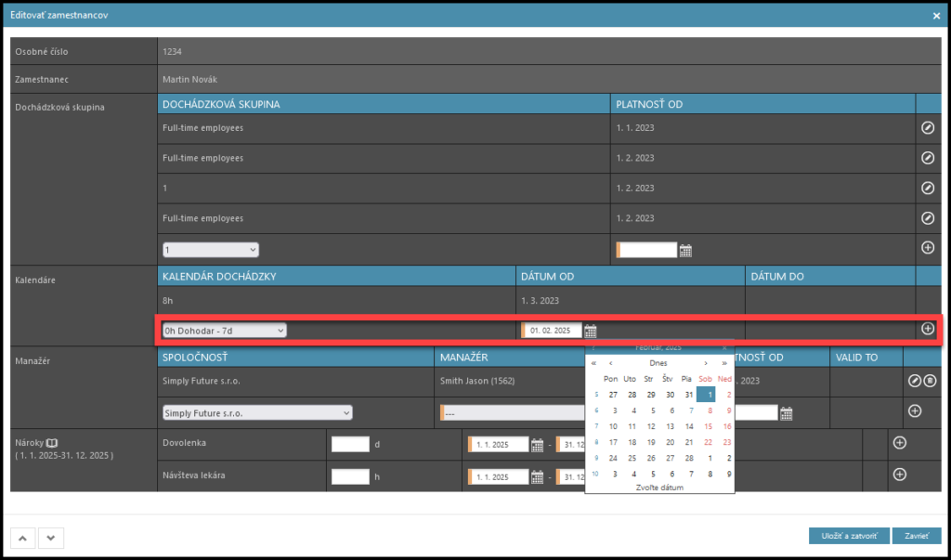
Task: Add Návšteva lekára entitlement with plus icon
Action: 899,475
